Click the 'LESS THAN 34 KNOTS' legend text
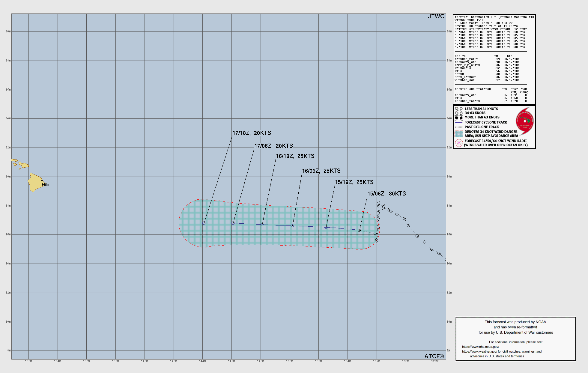Image resolution: width=588 pixels, height=373 pixels. pos(481,109)
